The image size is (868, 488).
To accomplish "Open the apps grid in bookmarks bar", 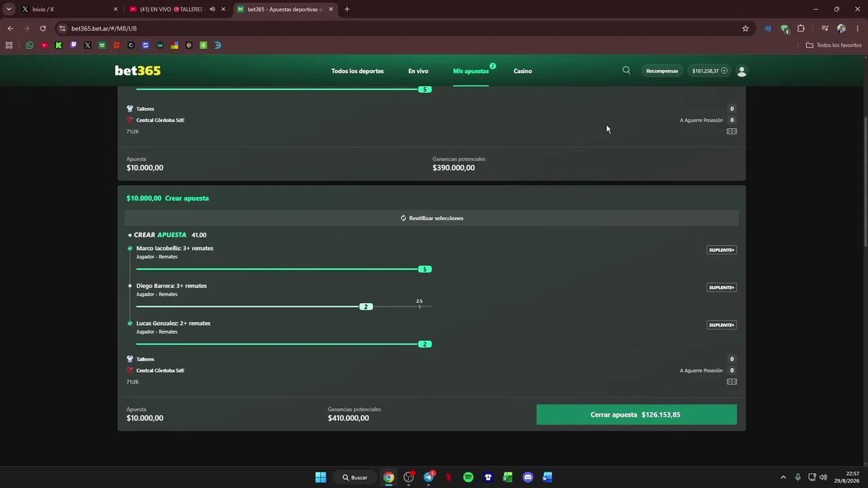I will tap(9, 45).
